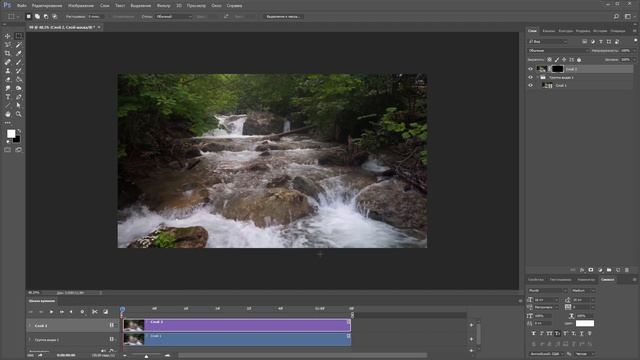This screenshot has width=640, height=360.
Task: Expand the Группа видео 1 group in Layers
Action: [537, 77]
